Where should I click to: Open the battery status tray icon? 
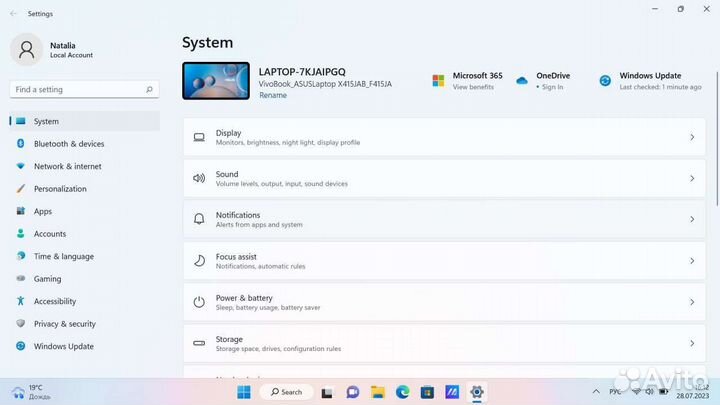pyautogui.click(x=664, y=392)
